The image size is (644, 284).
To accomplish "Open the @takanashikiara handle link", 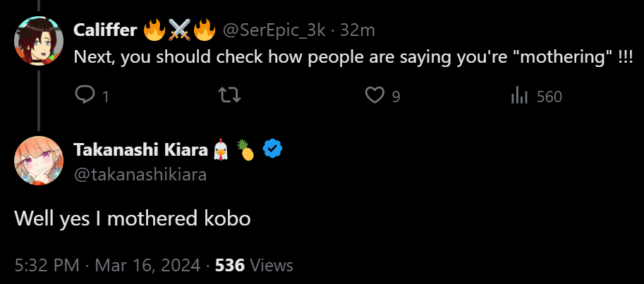I will coord(140,174).
